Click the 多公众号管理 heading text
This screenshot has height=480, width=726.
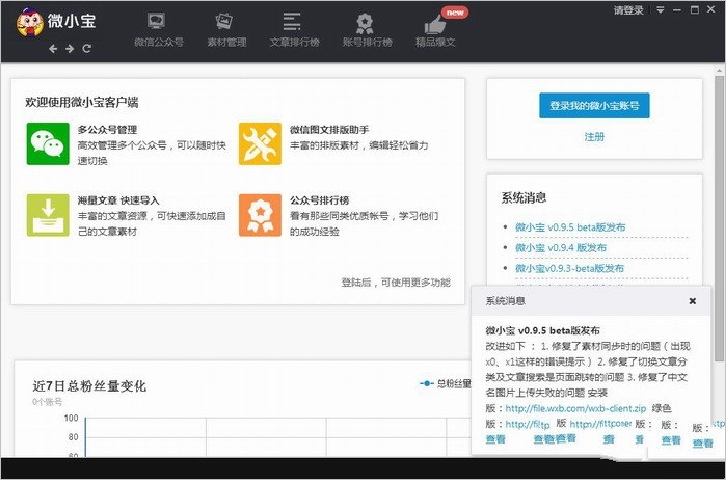click(x=107, y=130)
